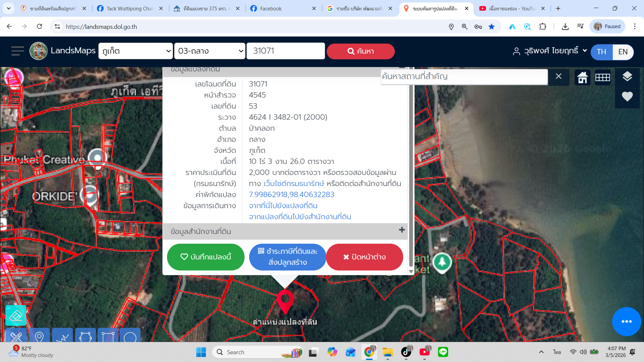Click the red land parcel location pin
This screenshot has height=362, width=644.
(x=285, y=301)
